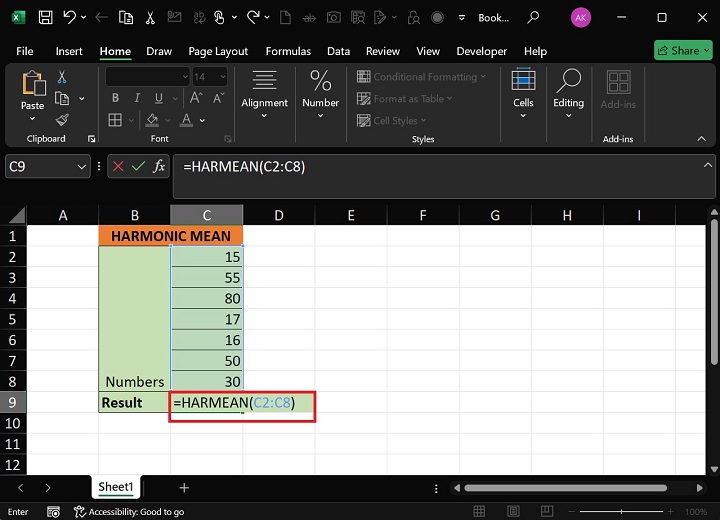Click the Record Macro circle icon
This screenshot has height=520, width=720.
(437, 17)
